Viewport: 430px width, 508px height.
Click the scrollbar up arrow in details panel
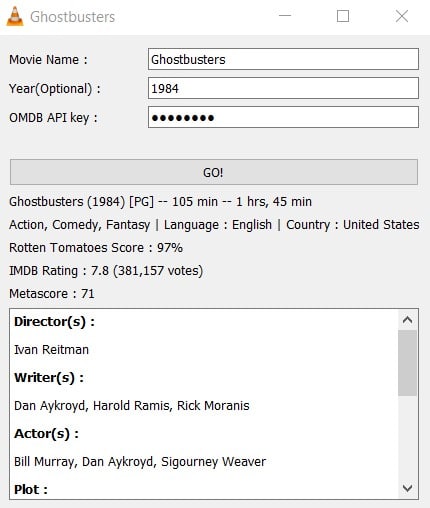pos(407,320)
